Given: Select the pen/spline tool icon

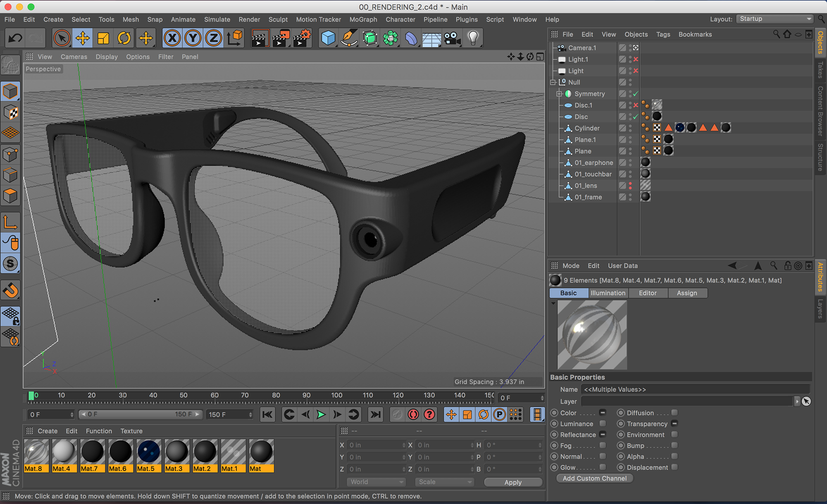Looking at the screenshot, I should [x=349, y=38].
